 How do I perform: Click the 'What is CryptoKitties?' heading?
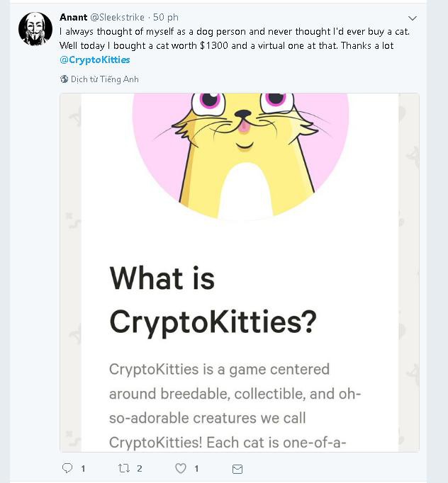[x=213, y=300]
